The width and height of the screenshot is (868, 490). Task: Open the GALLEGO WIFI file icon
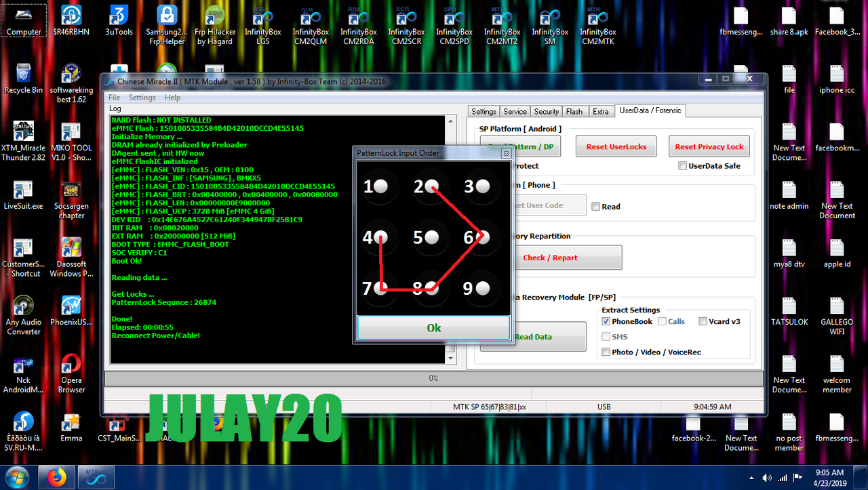coord(837,315)
